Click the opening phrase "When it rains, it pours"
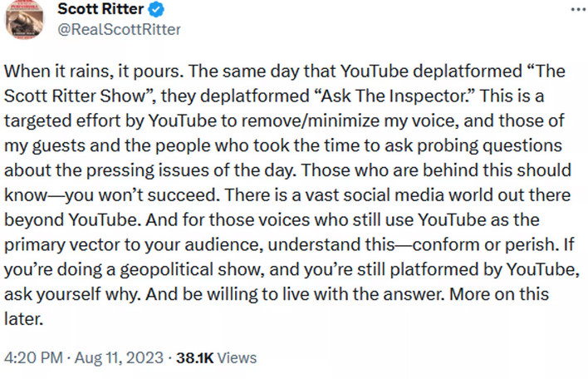 tap(92, 71)
